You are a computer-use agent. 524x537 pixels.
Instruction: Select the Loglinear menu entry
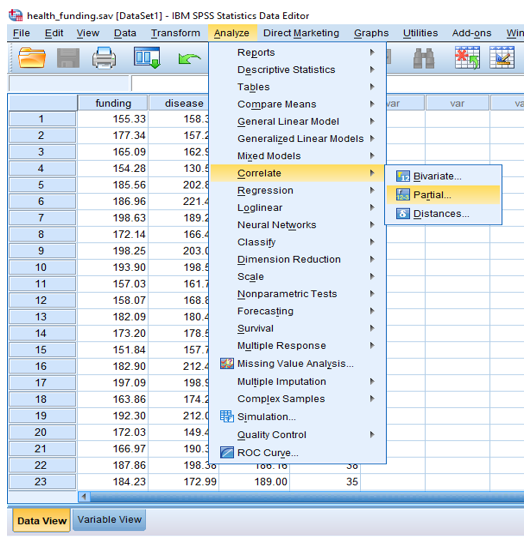coord(297,208)
